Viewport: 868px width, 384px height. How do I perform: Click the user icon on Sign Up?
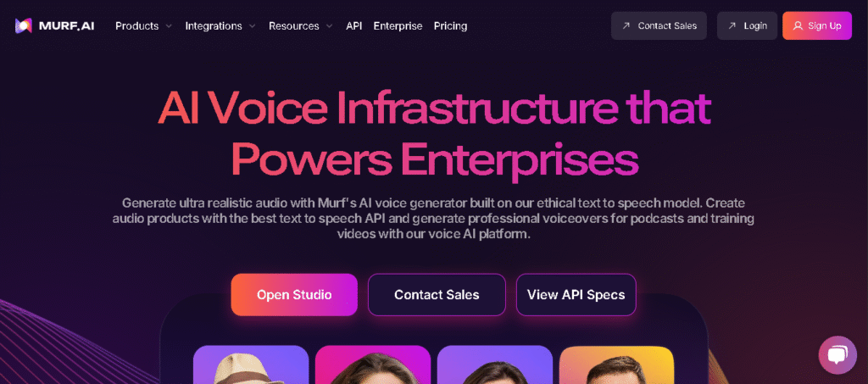[x=798, y=25]
